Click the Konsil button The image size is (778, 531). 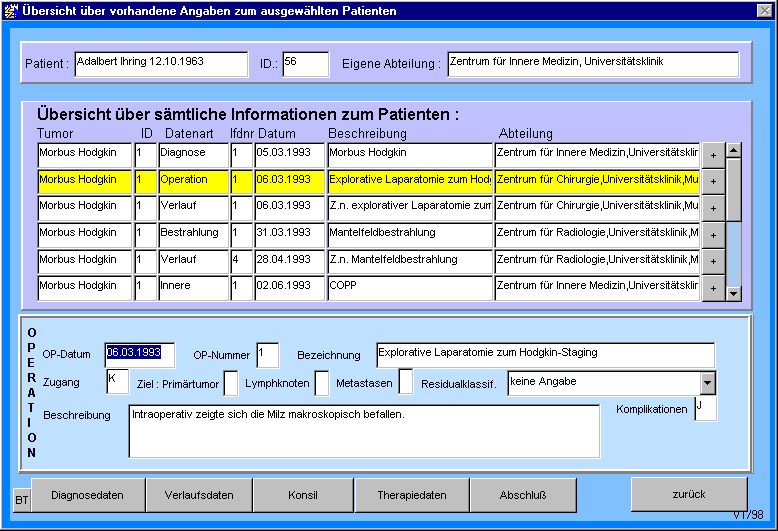coord(303,495)
